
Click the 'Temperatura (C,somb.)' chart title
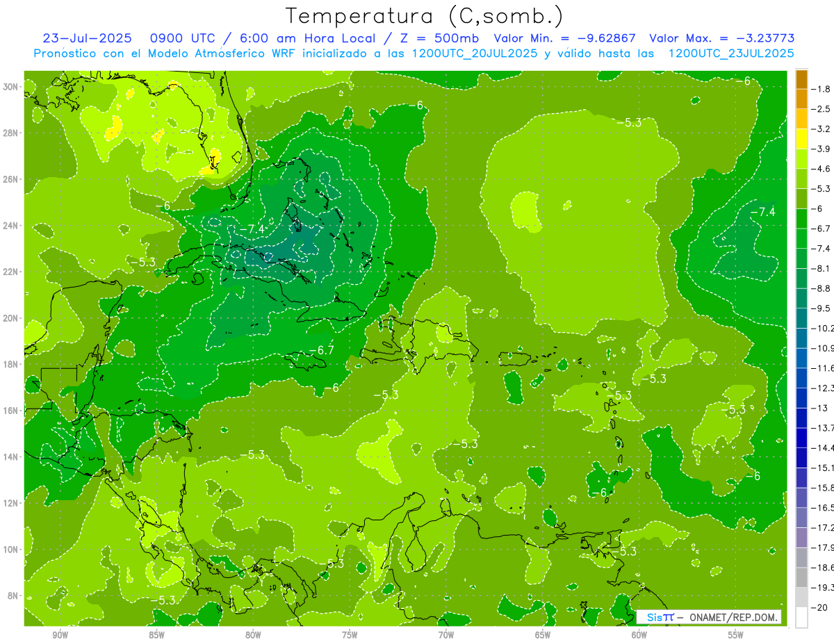[425, 16]
